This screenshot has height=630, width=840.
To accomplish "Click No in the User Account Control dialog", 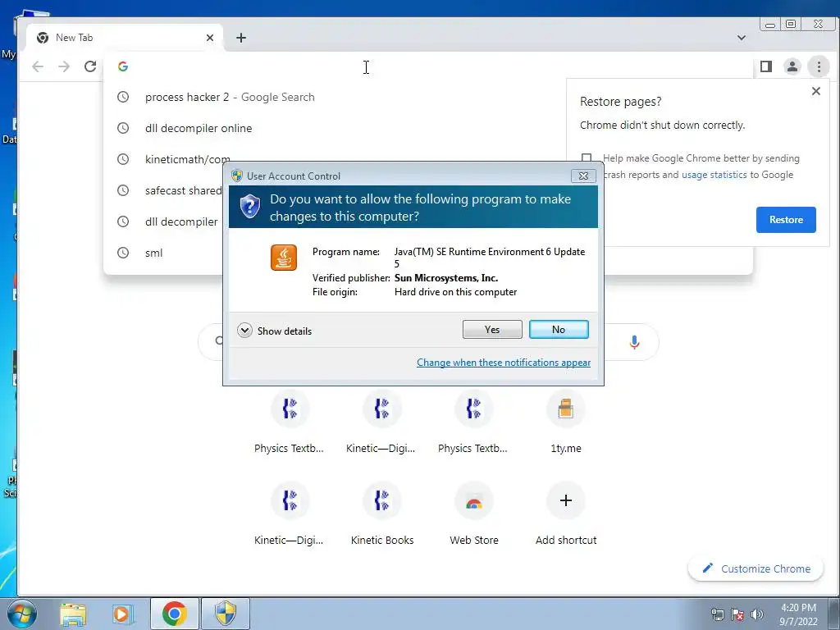I will 558,330.
